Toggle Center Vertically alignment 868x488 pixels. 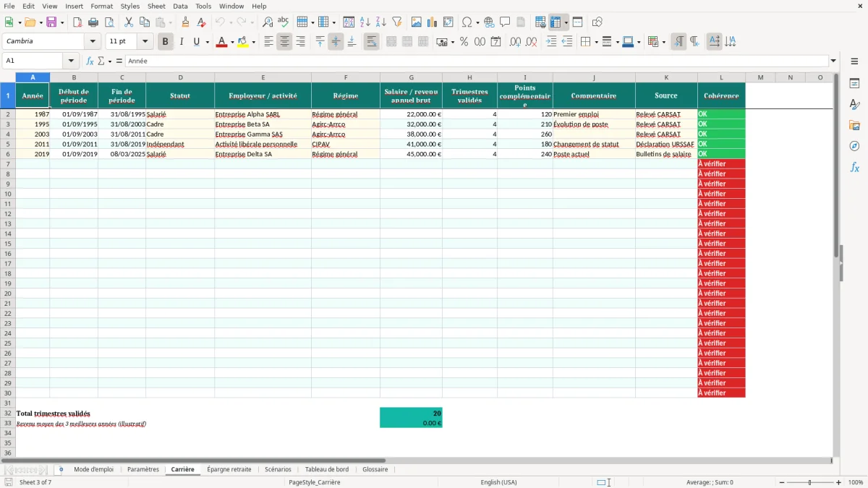[336, 42]
